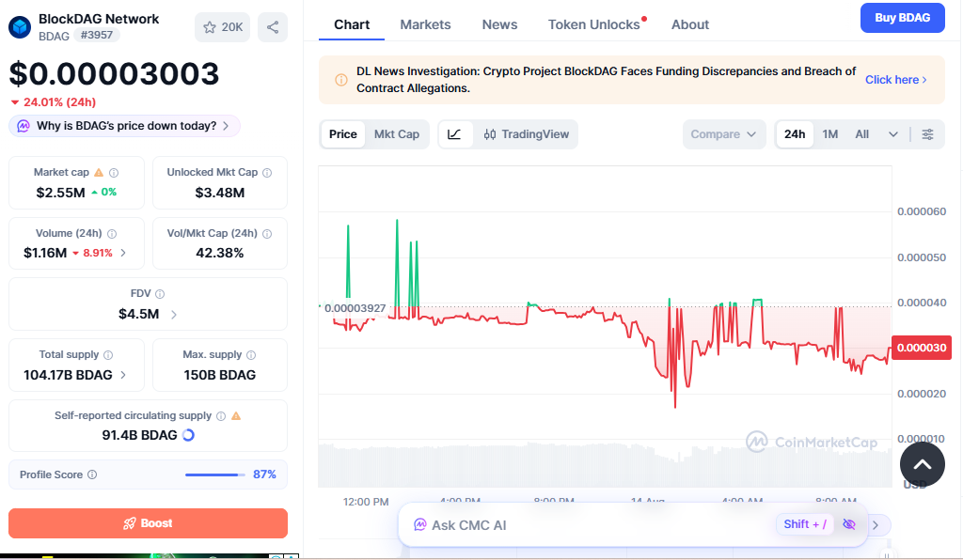Viewport: 963px width, 560px height.
Task: Click the $2.55M market cap value
Action: point(60,193)
